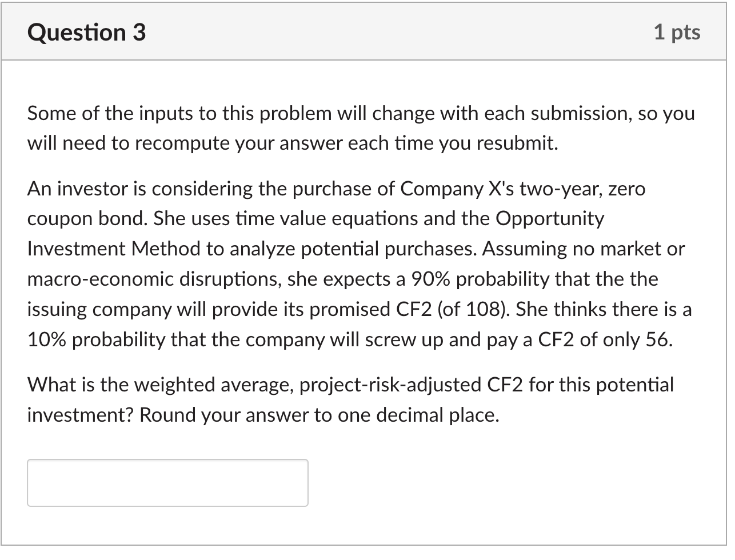
Task: Select the Question 3 heading
Action: click(86, 33)
